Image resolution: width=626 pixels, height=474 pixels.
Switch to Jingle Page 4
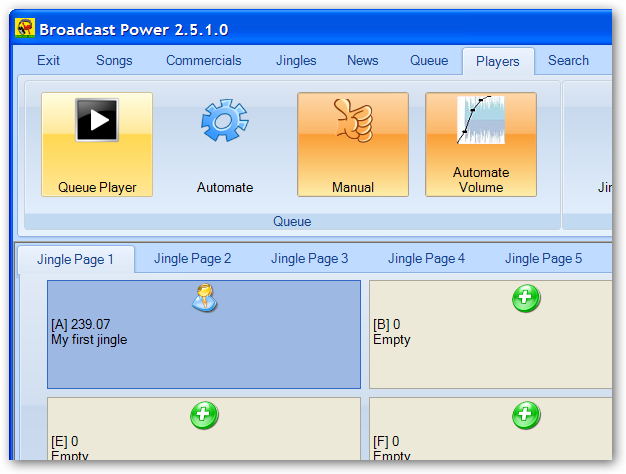coord(426,258)
